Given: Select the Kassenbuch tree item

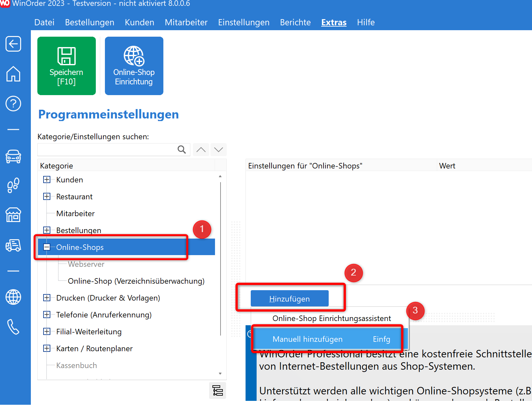Looking at the screenshot, I should (x=77, y=365).
